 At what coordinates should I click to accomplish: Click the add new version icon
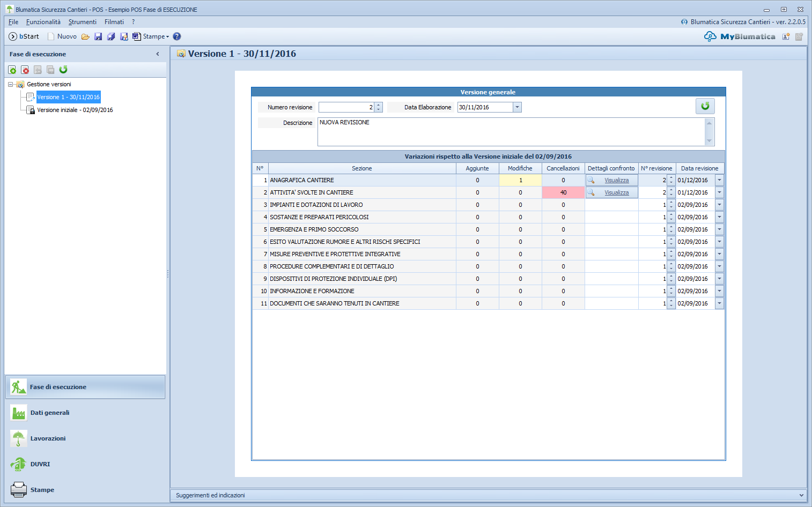click(x=12, y=70)
